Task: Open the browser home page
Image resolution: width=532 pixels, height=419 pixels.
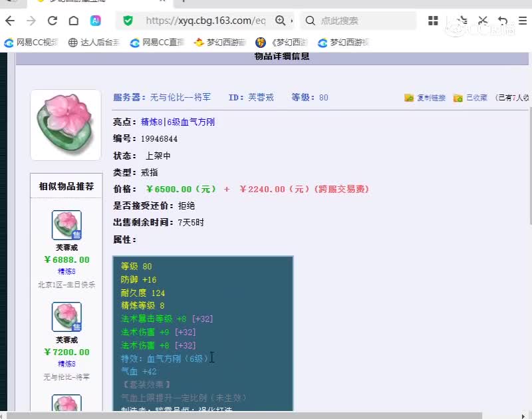Action: pos(74,21)
